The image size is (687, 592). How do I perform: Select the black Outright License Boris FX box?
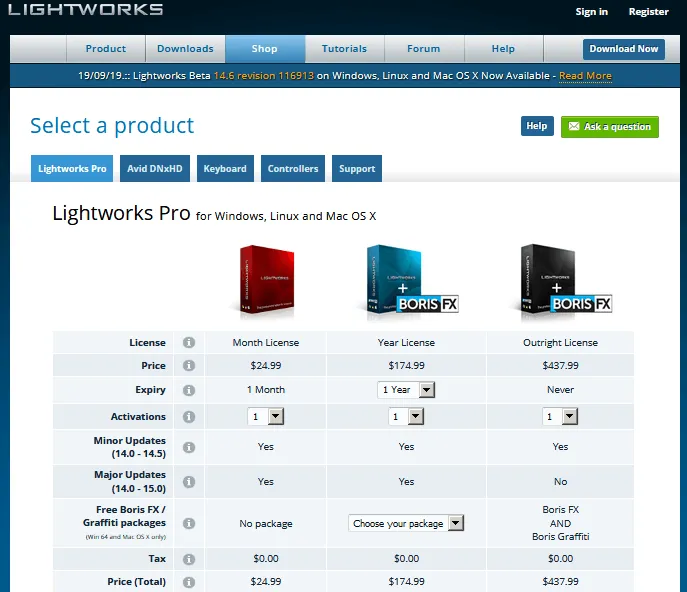tap(565, 280)
